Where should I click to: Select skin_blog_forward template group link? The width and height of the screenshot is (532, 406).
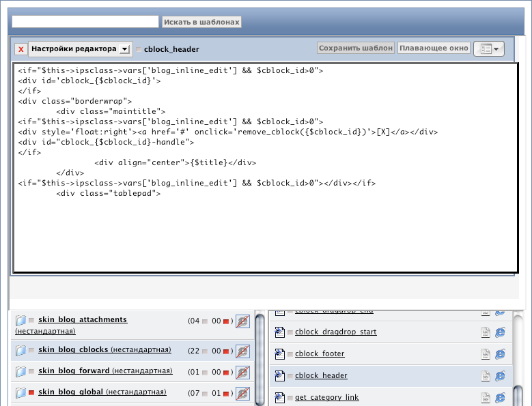tap(105, 371)
